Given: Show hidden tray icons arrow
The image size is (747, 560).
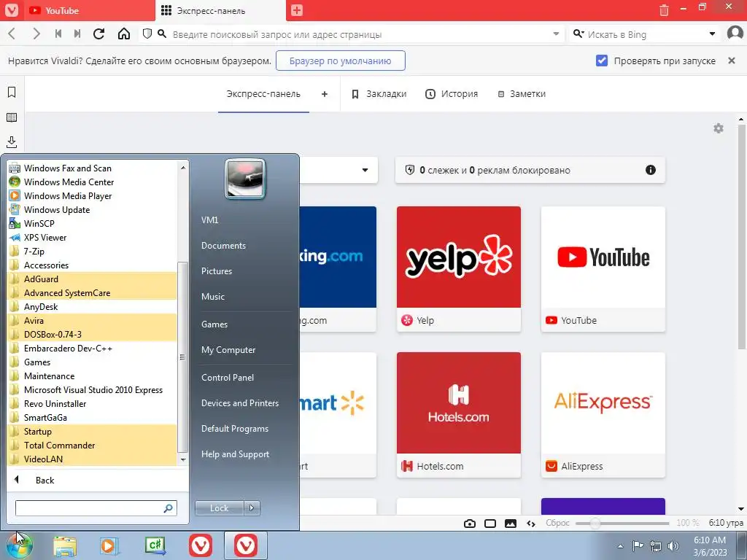Looking at the screenshot, I should [620, 546].
